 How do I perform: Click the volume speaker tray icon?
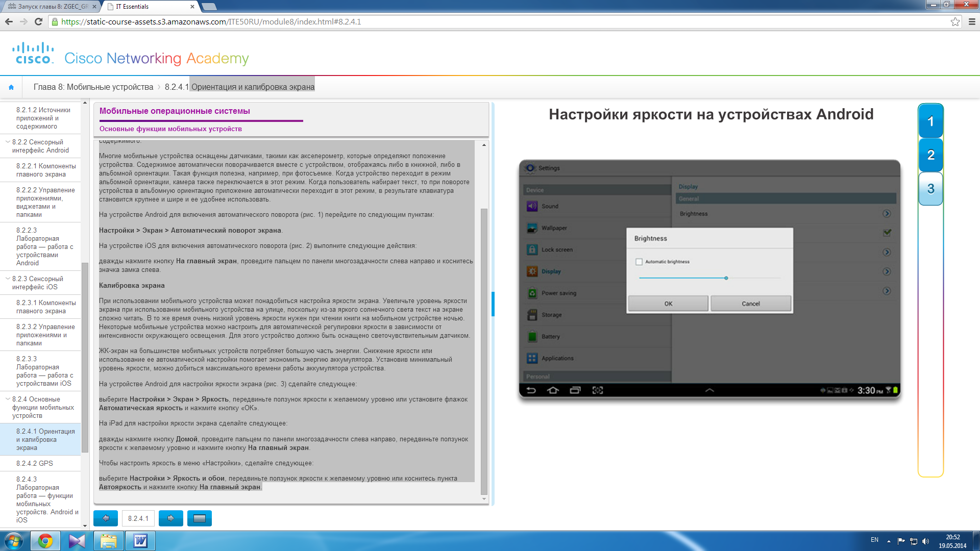pos(926,541)
